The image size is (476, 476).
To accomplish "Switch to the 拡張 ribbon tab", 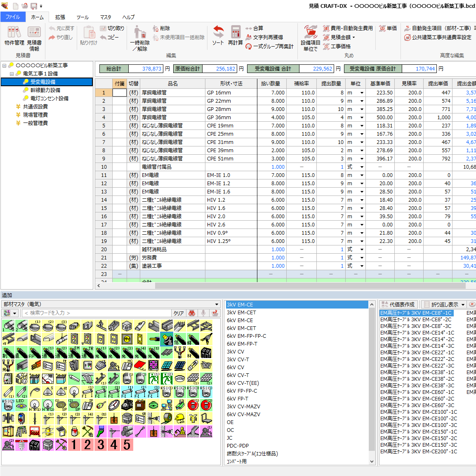I will [60, 17].
